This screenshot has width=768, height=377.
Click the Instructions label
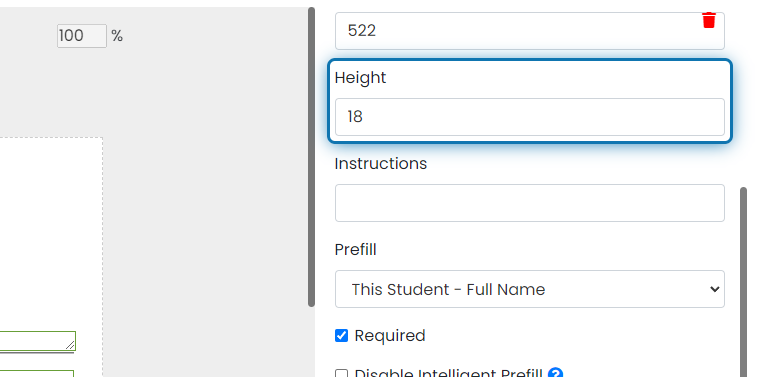pos(381,164)
